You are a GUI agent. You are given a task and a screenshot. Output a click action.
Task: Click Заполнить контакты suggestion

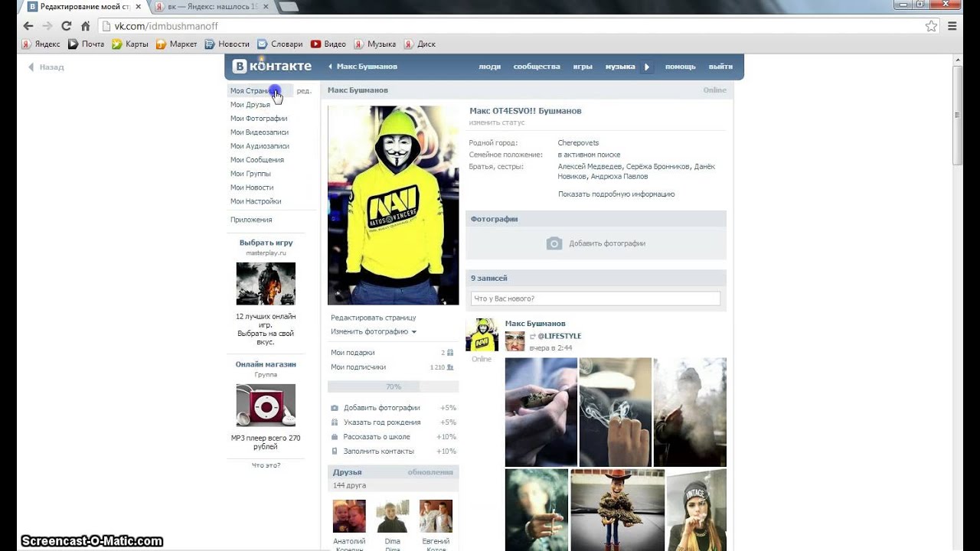pos(378,452)
